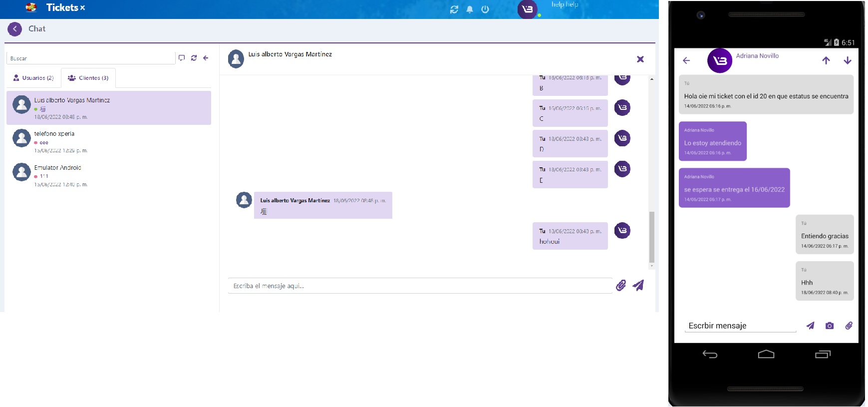Tap mobile chat up arrow
The image size is (868, 407).
pyautogui.click(x=826, y=60)
